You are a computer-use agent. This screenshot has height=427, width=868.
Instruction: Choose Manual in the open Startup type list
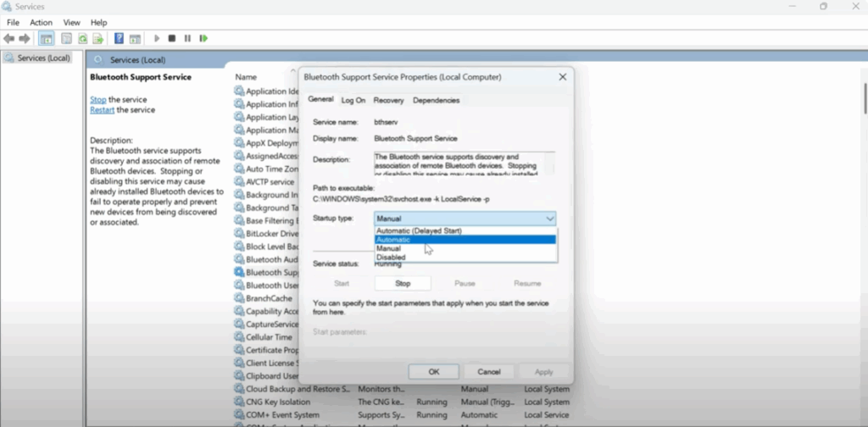click(465, 248)
